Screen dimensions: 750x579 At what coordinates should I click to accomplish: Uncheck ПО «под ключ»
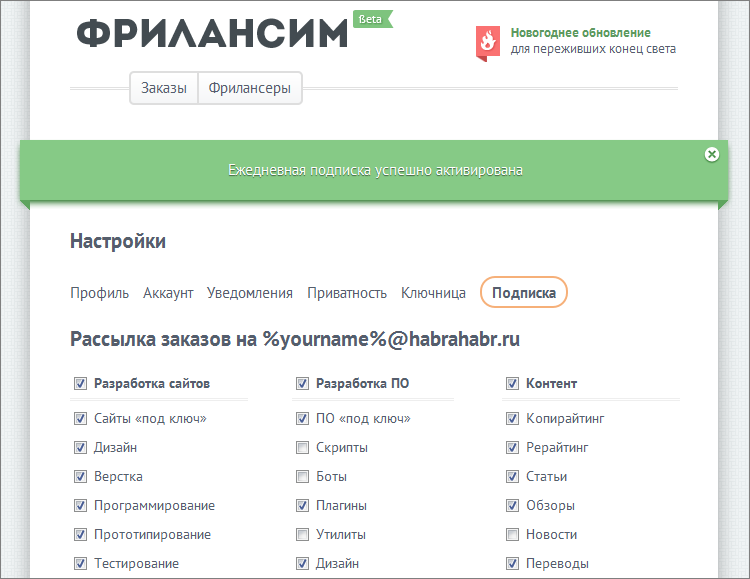tap(302, 418)
